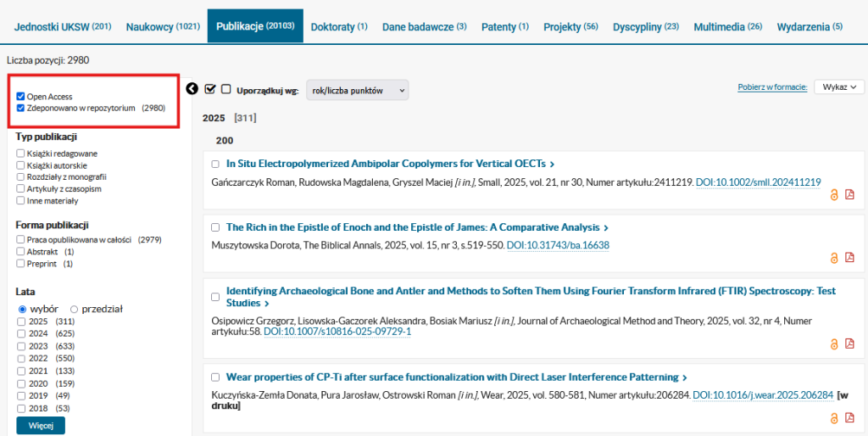
Task: Open PDF icon for Small article
Action: [849, 195]
